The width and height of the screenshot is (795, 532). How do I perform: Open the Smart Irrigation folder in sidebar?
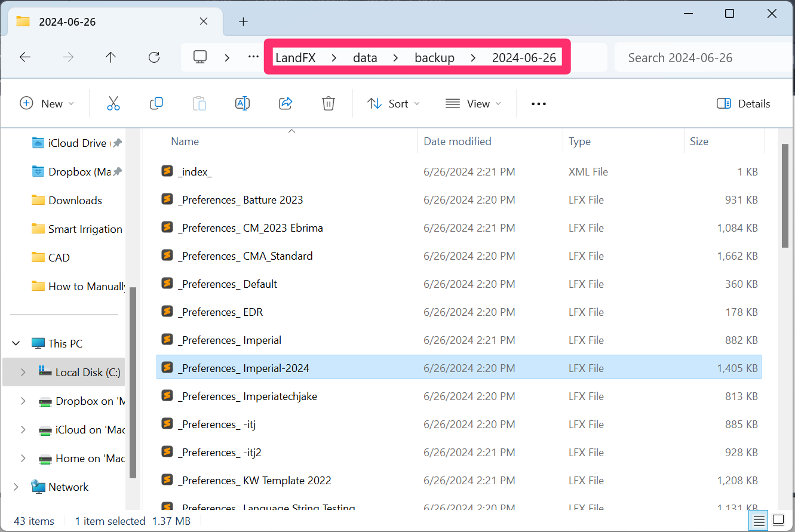(77, 229)
